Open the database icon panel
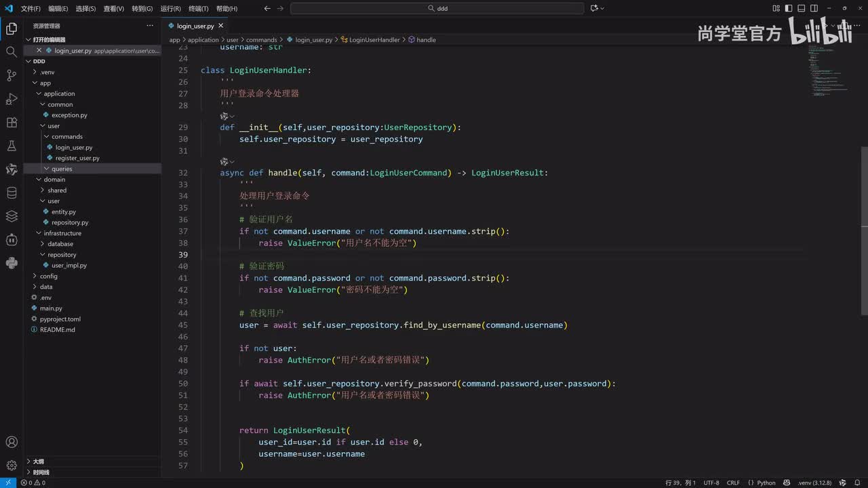This screenshot has width=868, height=488. (12, 193)
